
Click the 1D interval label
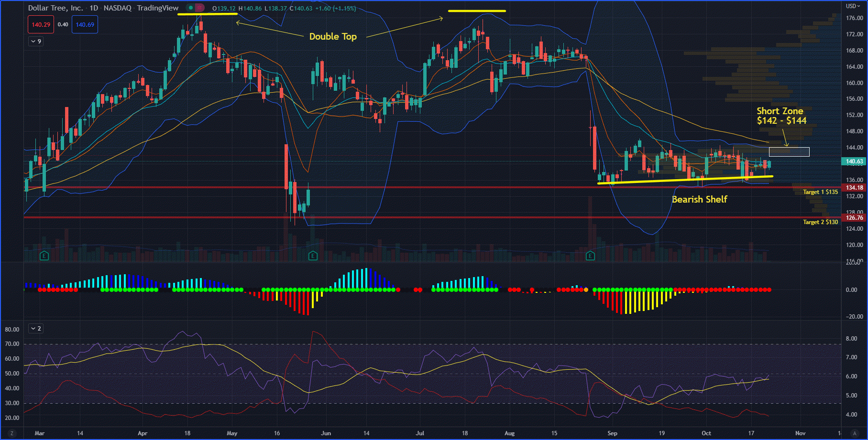[94, 8]
